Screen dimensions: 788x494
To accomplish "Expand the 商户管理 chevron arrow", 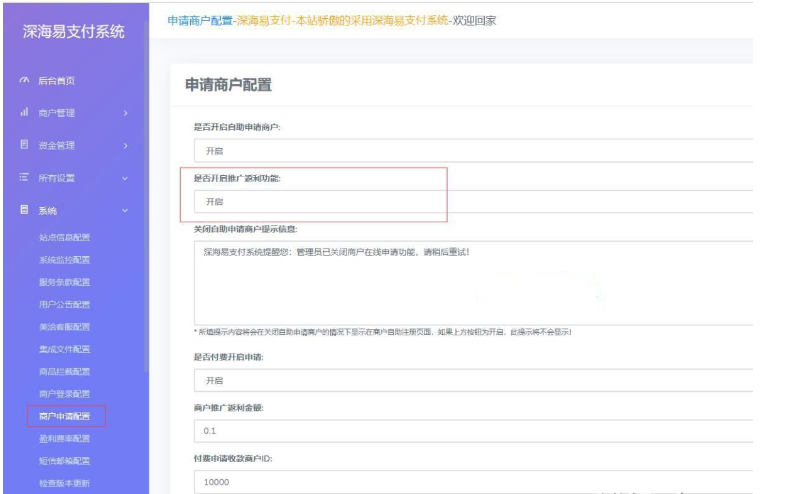I will (x=125, y=113).
